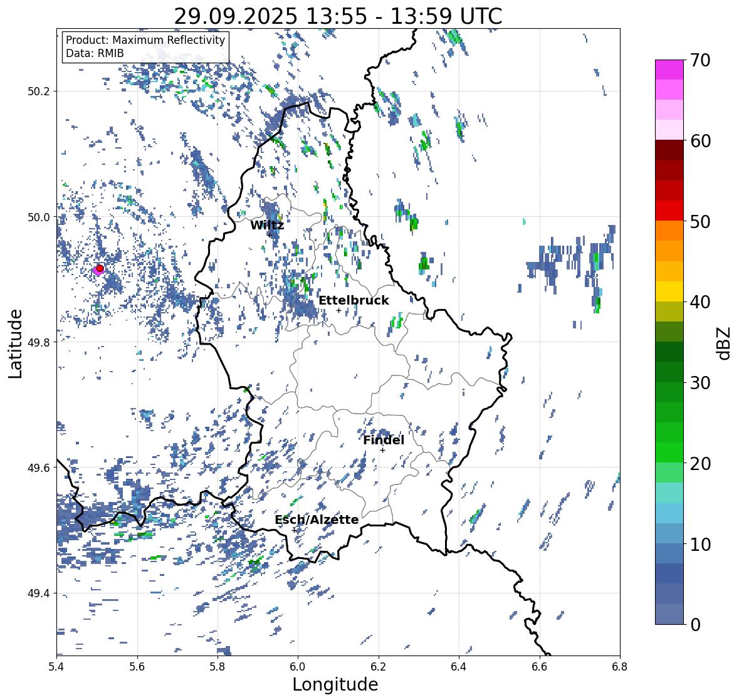Click the longitude tick label 5.6
Image resolution: width=739 pixels, height=700 pixels.
(x=137, y=666)
